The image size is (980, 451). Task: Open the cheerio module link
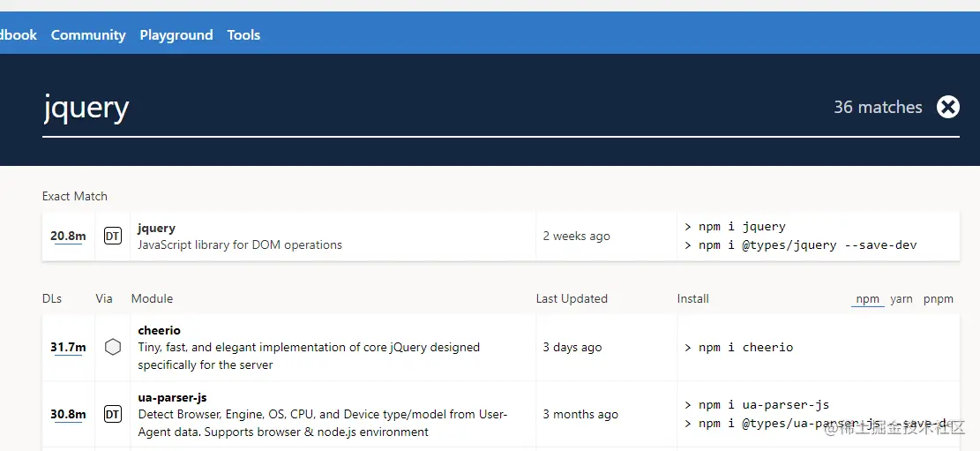pos(160,330)
